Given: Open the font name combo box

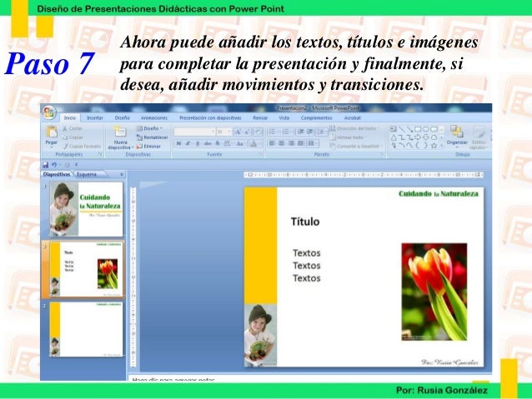Looking at the screenshot, I should pyautogui.click(x=194, y=132).
